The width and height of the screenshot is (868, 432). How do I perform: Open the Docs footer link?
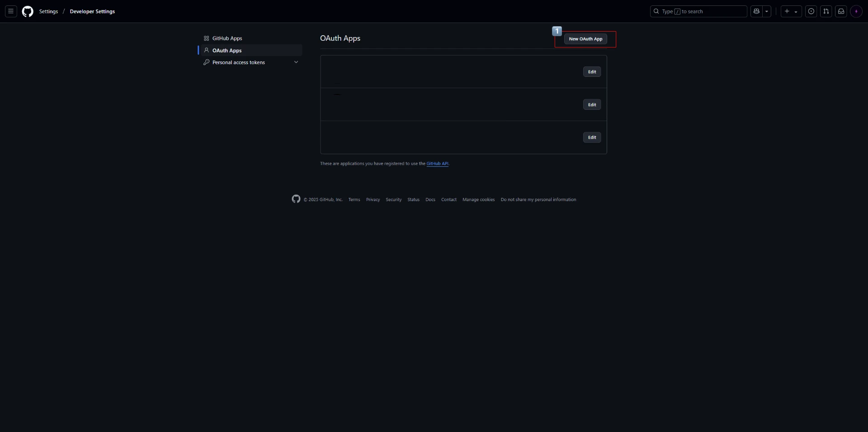coord(430,199)
